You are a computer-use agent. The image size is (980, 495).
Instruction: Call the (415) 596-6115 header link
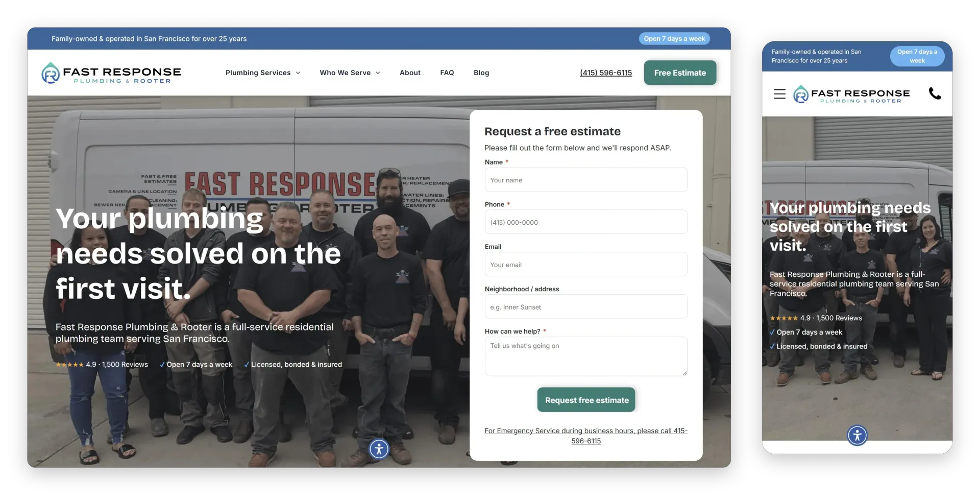tap(606, 73)
